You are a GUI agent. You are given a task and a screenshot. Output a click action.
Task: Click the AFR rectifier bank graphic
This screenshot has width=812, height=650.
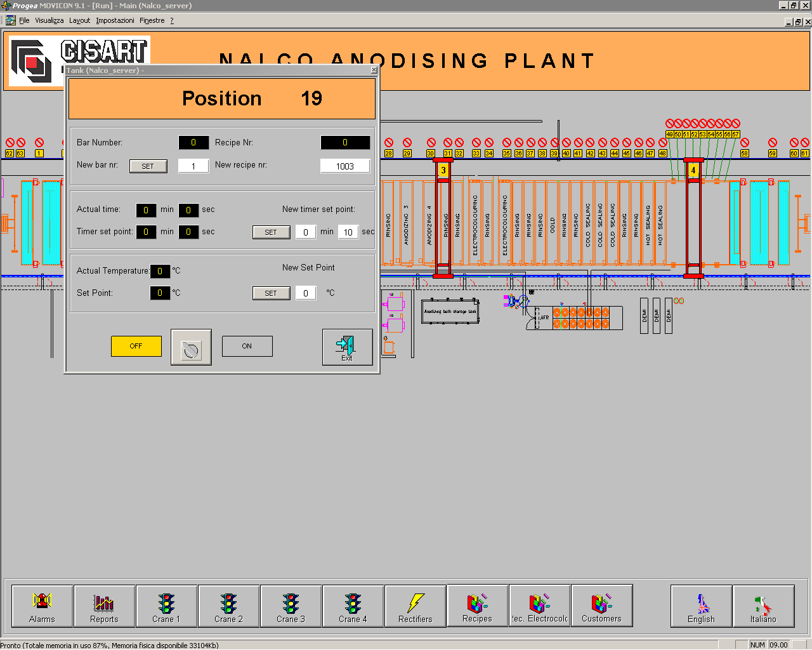[x=574, y=318]
